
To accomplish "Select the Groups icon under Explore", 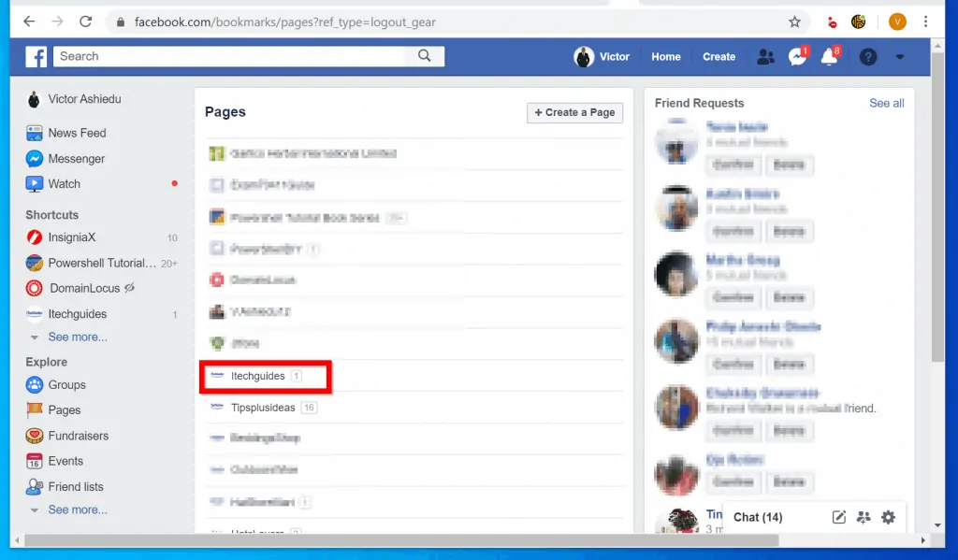I will (x=33, y=384).
